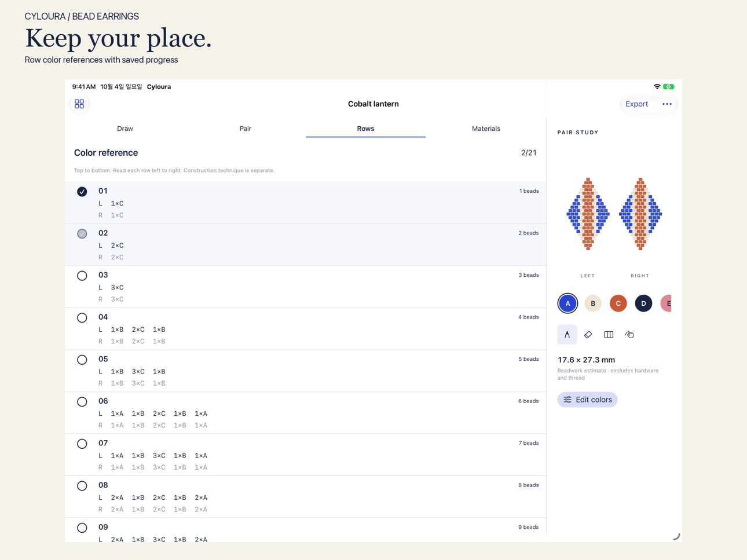Pick the dark navy D swatch
Screen dimensions: 747x560
click(643, 303)
